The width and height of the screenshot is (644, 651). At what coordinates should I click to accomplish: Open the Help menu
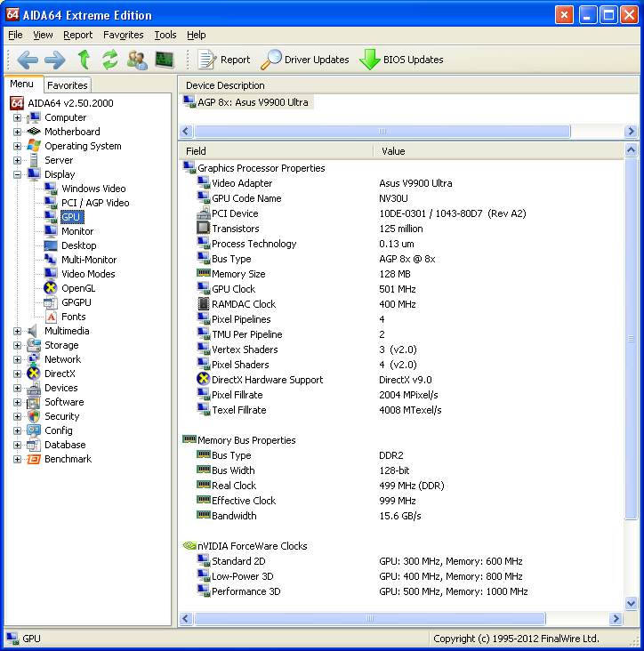pos(196,35)
